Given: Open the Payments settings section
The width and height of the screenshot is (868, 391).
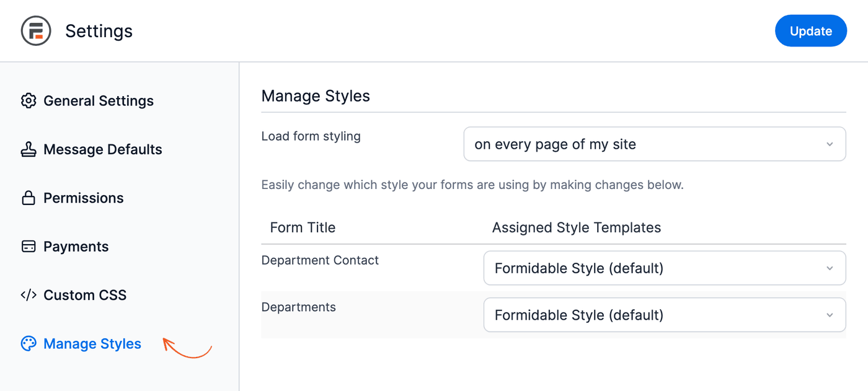Looking at the screenshot, I should pyautogui.click(x=76, y=247).
